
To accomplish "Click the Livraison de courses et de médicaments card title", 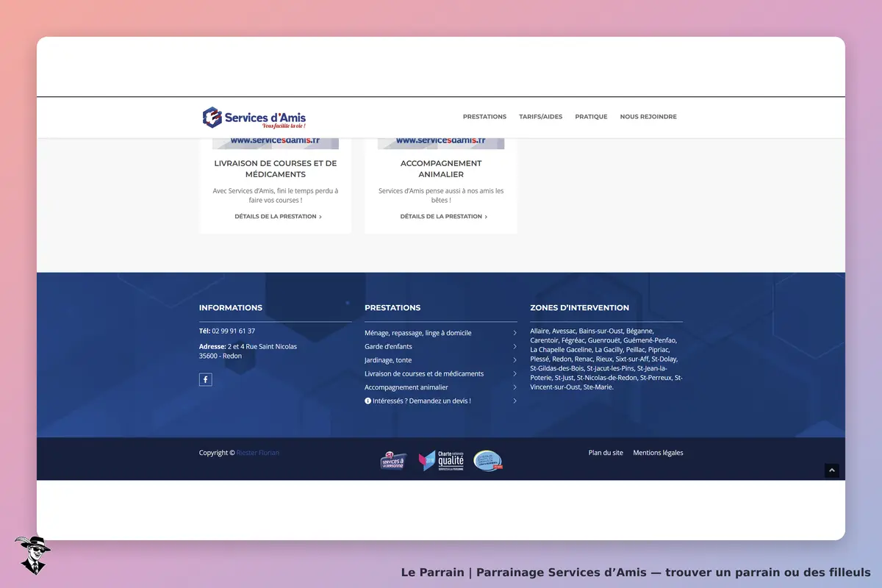I will coord(276,169).
